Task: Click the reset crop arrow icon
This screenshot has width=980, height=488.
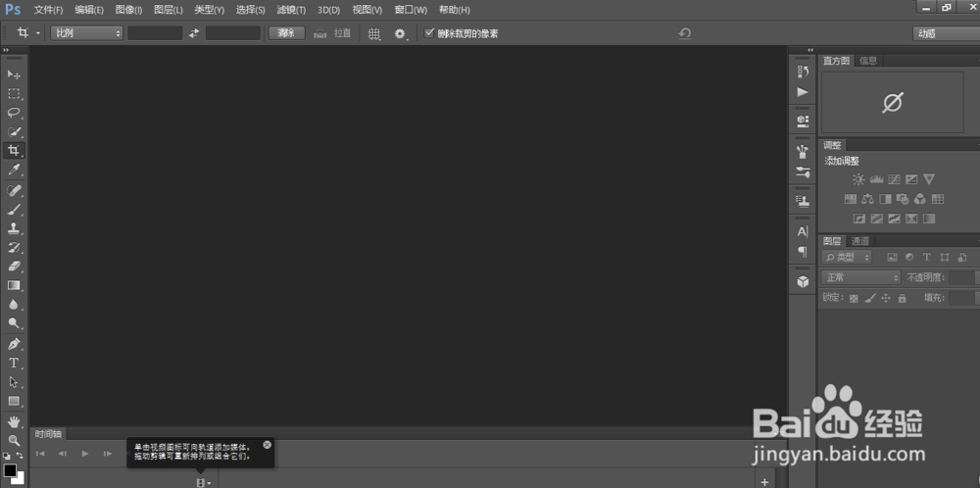Action: (685, 33)
